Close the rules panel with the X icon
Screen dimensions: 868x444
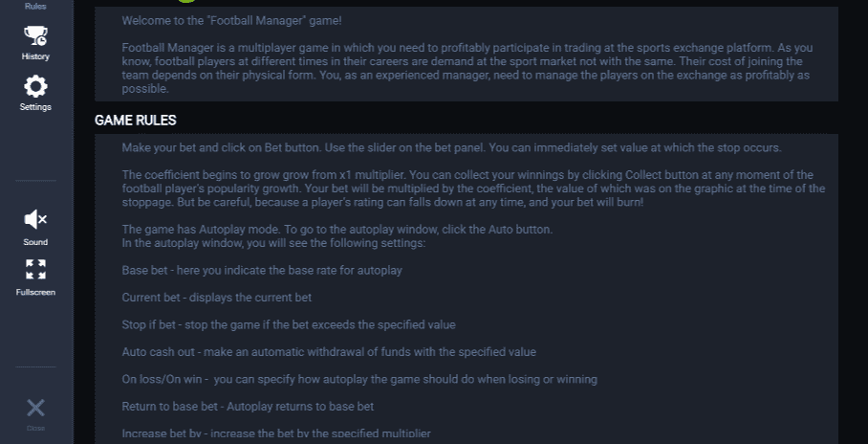point(35,409)
